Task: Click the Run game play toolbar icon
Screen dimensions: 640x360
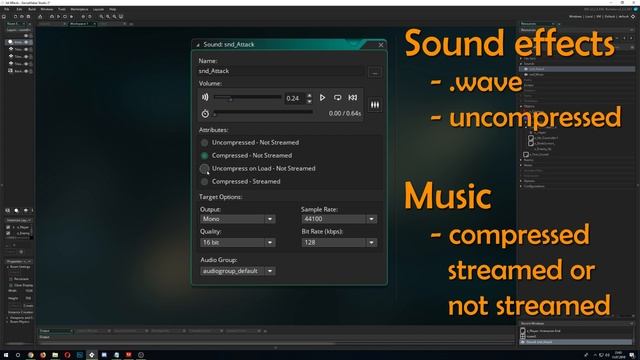Action: tap(58, 17)
